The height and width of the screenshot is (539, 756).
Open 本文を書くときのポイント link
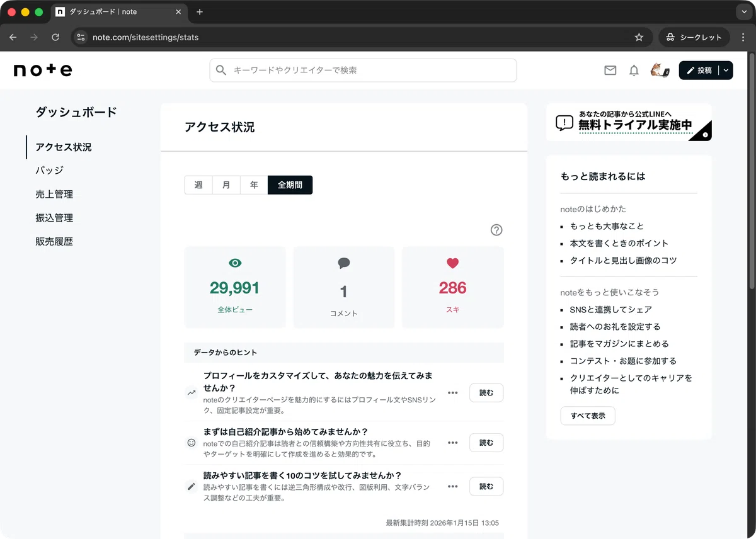coord(619,243)
